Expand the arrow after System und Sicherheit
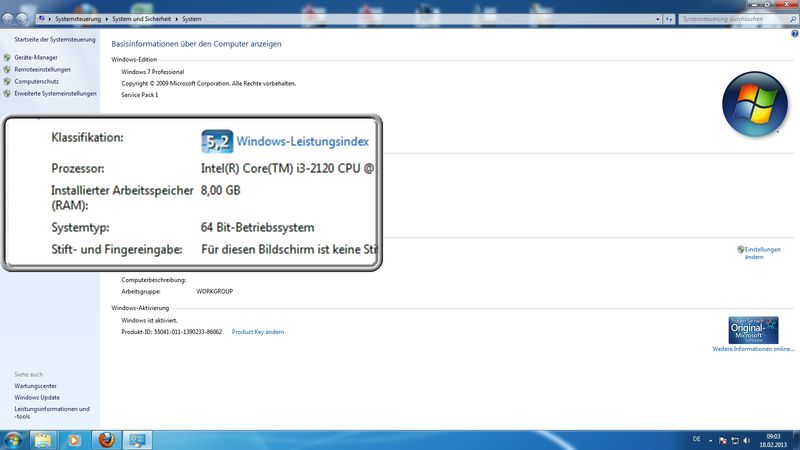800x450 pixels. coord(177,19)
